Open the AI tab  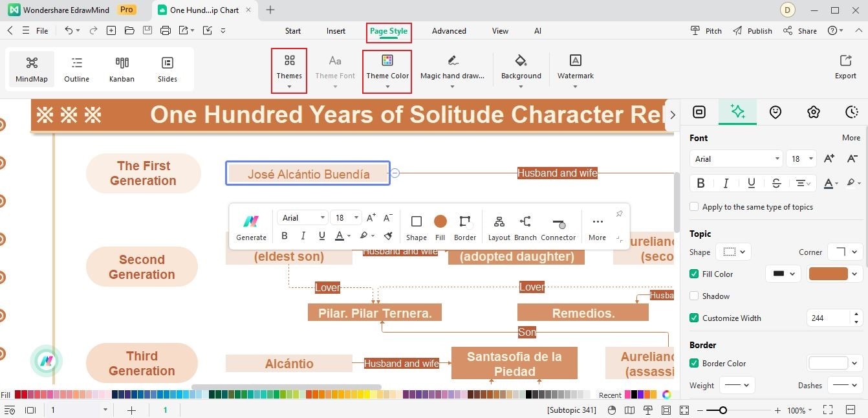(537, 30)
